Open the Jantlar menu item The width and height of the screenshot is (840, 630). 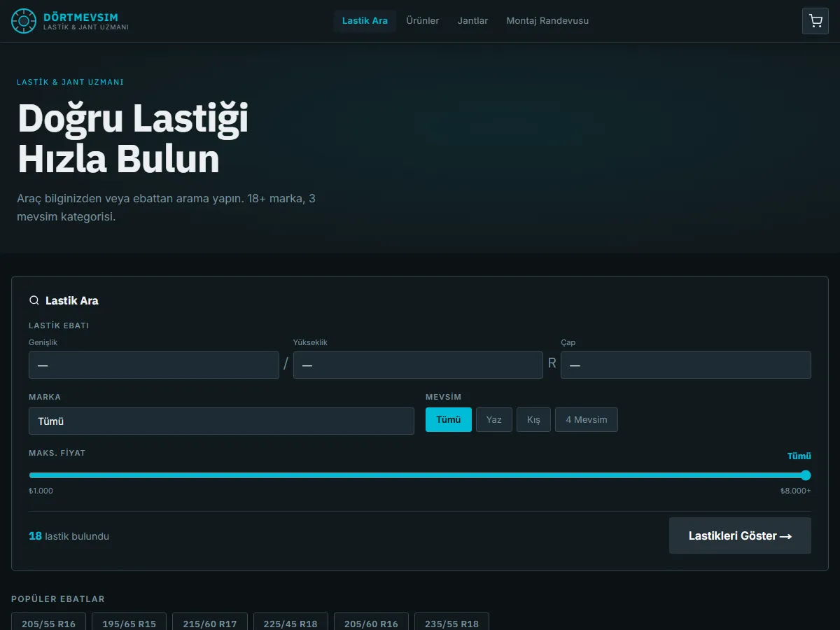pos(473,21)
